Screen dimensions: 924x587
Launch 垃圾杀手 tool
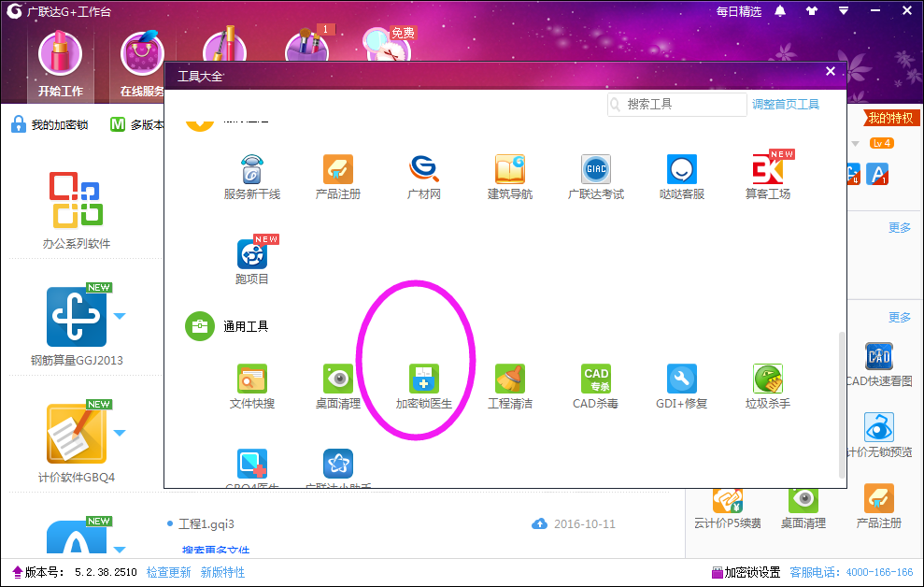click(768, 387)
